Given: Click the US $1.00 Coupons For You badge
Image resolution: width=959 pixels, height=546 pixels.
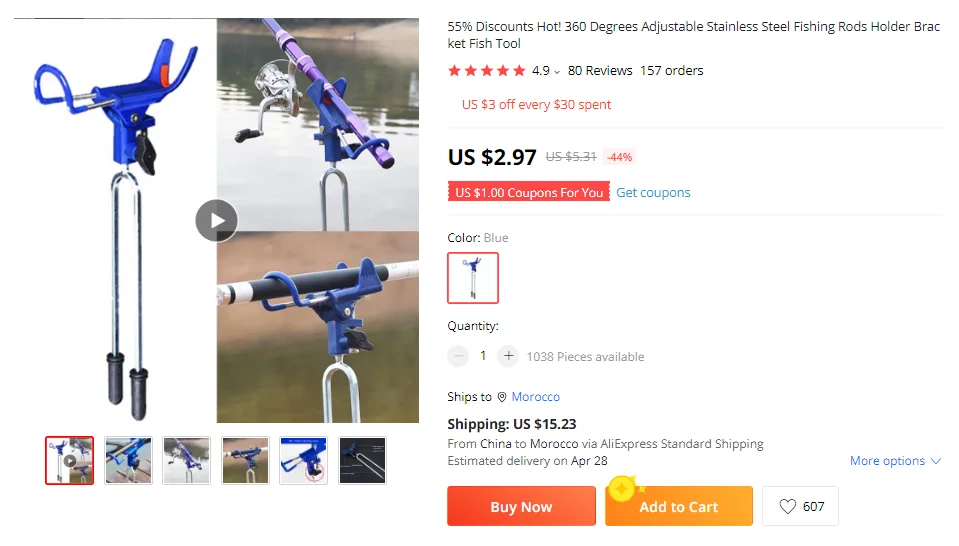Looking at the screenshot, I should [528, 191].
